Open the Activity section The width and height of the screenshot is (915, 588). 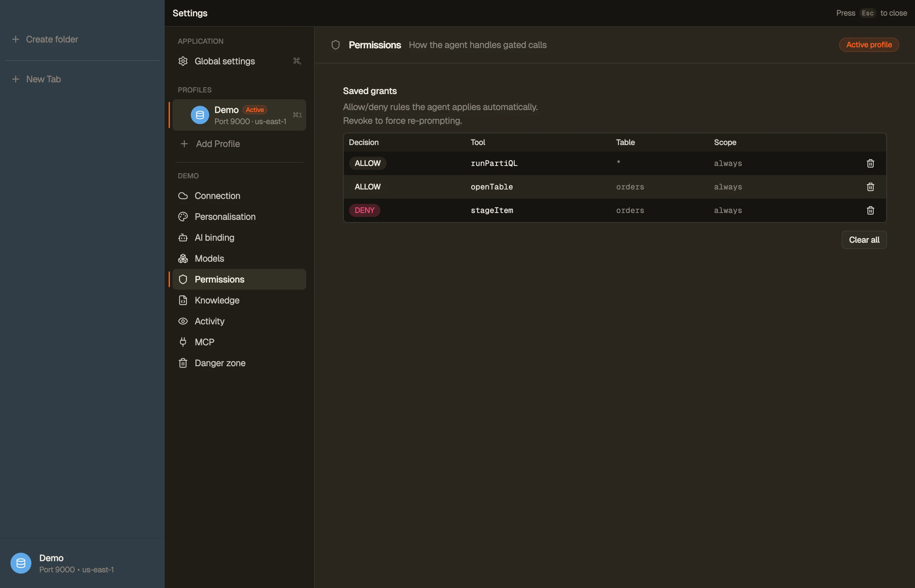[239, 321]
